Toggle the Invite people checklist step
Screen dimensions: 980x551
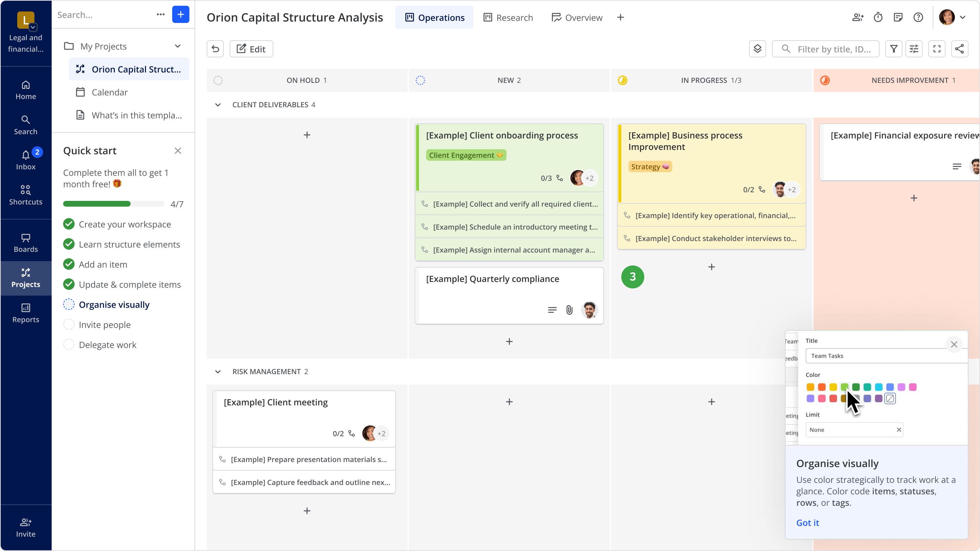69,325
